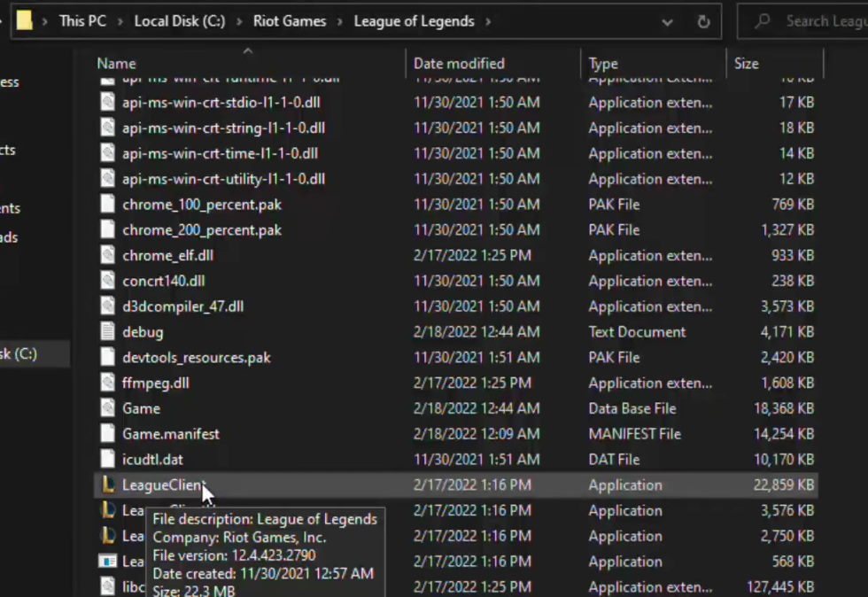Click the refresh button in the address bar
Image resolution: width=868 pixels, height=597 pixels.
pyautogui.click(x=703, y=21)
